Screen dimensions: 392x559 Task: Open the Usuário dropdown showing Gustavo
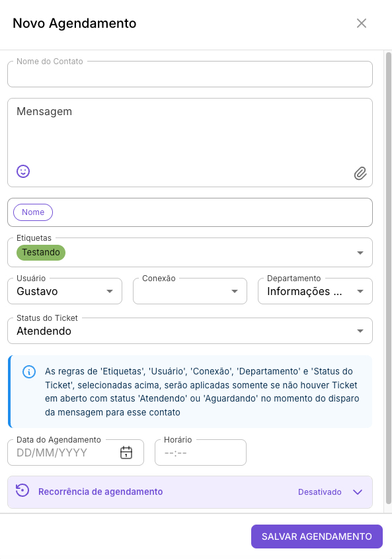click(109, 291)
